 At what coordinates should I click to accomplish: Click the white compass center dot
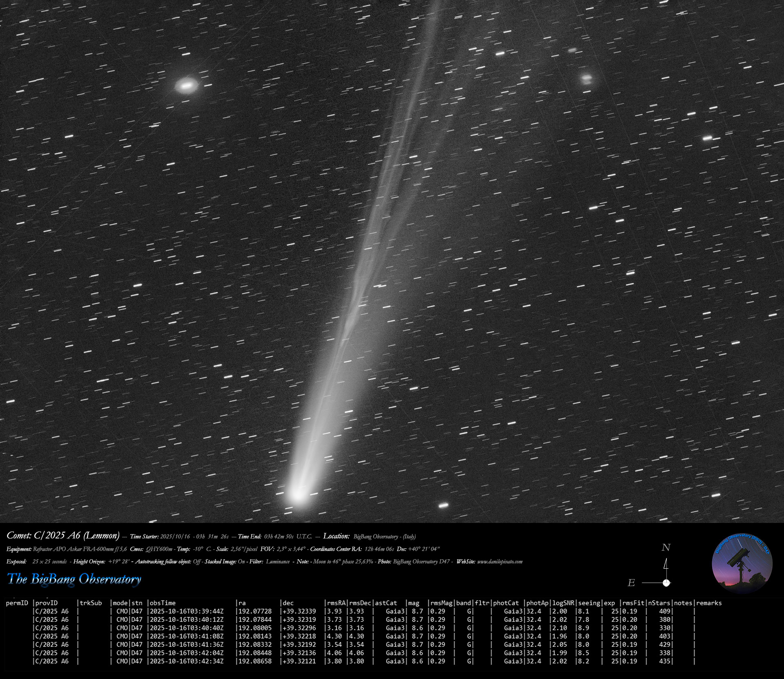coord(666,583)
